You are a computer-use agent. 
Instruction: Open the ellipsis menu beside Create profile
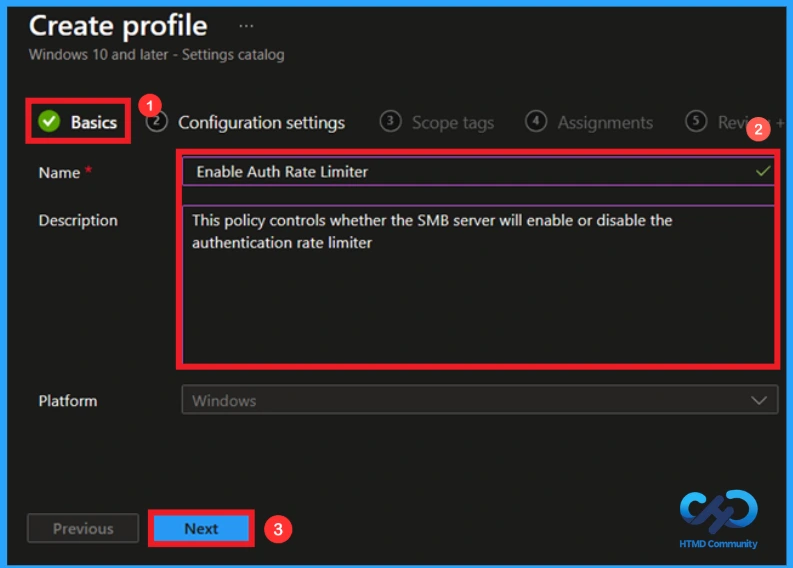246,26
